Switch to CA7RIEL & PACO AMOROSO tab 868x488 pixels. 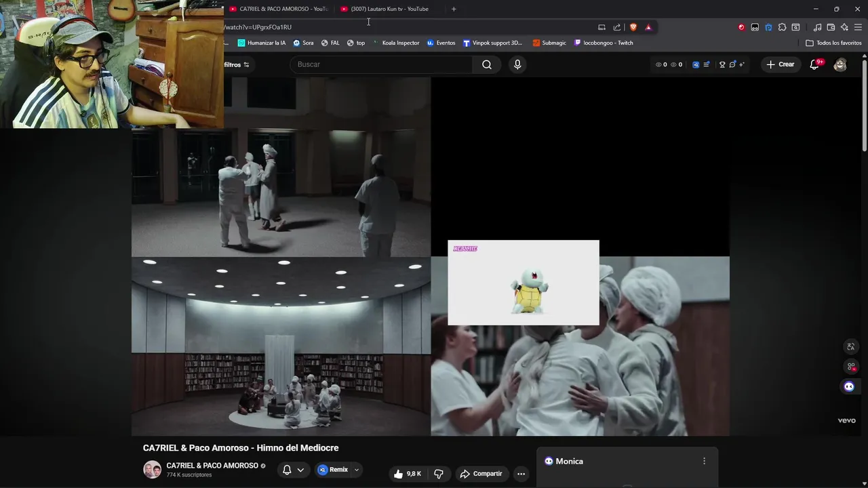tap(279, 9)
